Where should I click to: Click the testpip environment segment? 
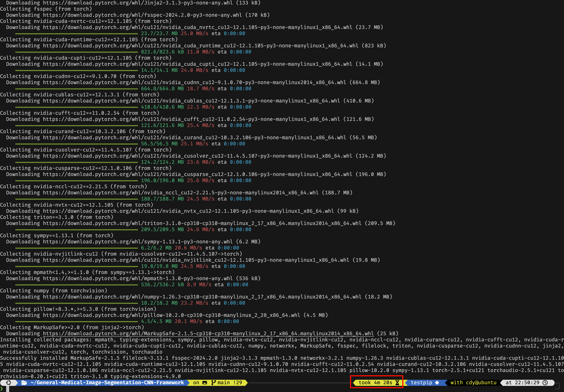(x=421, y=383)
